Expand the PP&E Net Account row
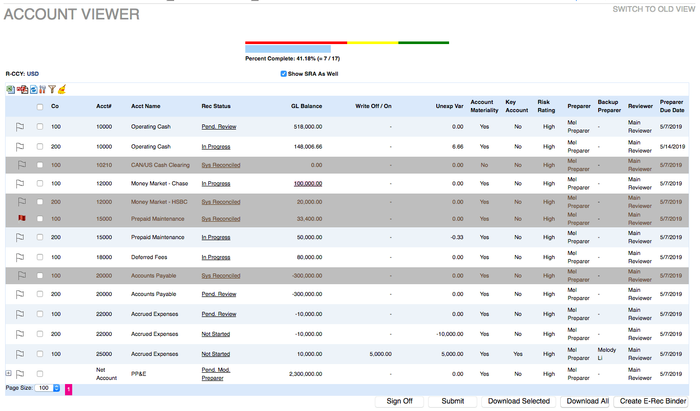The height and width of the screenshot is (411, 700). click(x=9, y=374)
